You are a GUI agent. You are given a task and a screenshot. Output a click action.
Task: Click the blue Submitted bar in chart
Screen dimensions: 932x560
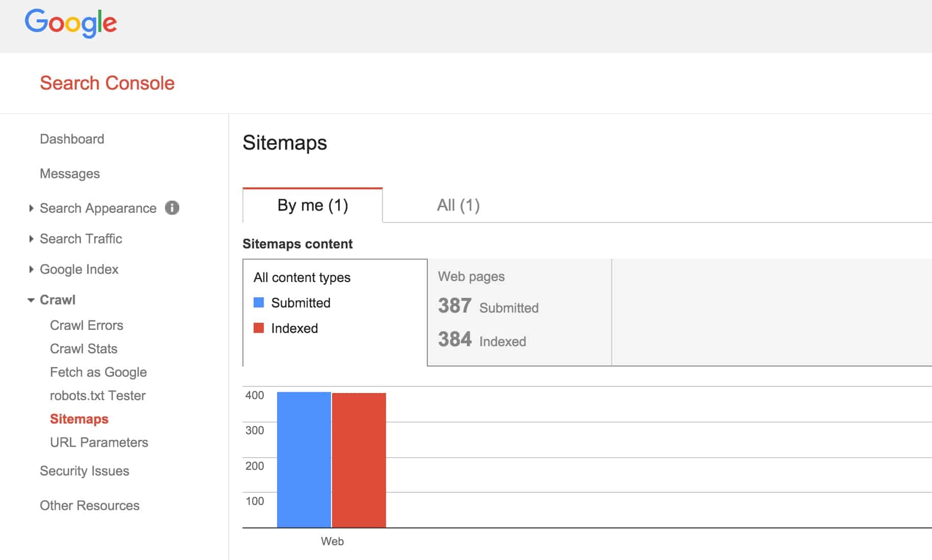(304, 460)
